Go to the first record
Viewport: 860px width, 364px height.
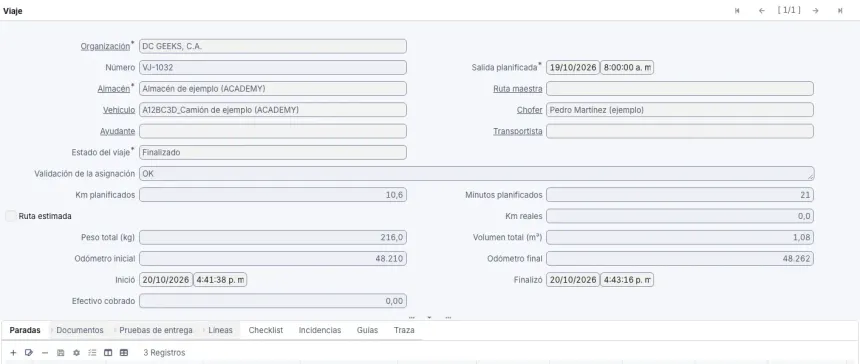coord(737,10)
